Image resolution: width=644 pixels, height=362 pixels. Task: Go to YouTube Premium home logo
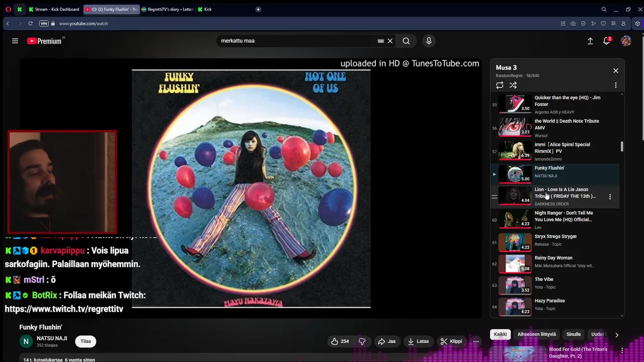tap(44, 41)
